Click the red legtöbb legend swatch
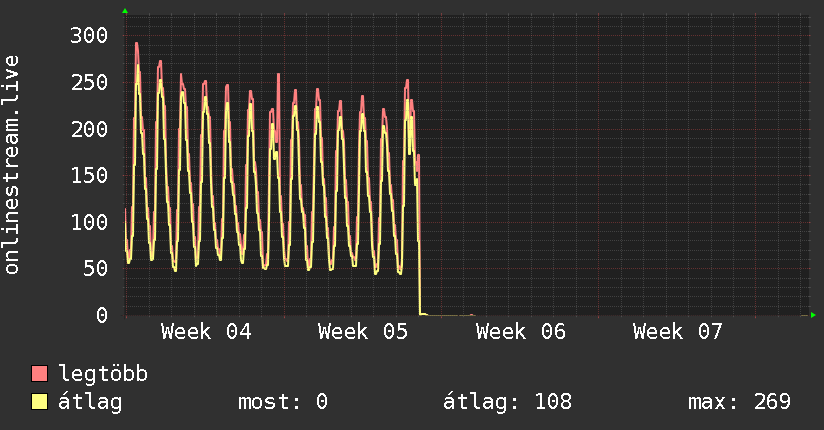 tap(40, 375)
